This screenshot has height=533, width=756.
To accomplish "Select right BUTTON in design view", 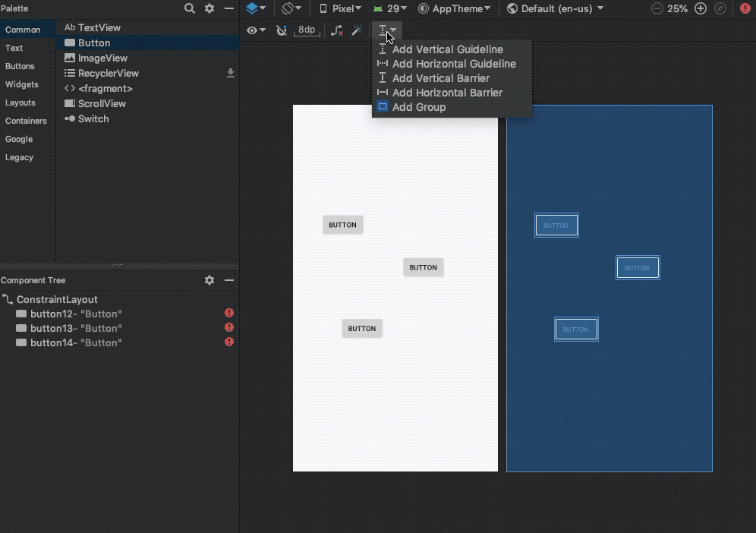I will coord(424,267).
